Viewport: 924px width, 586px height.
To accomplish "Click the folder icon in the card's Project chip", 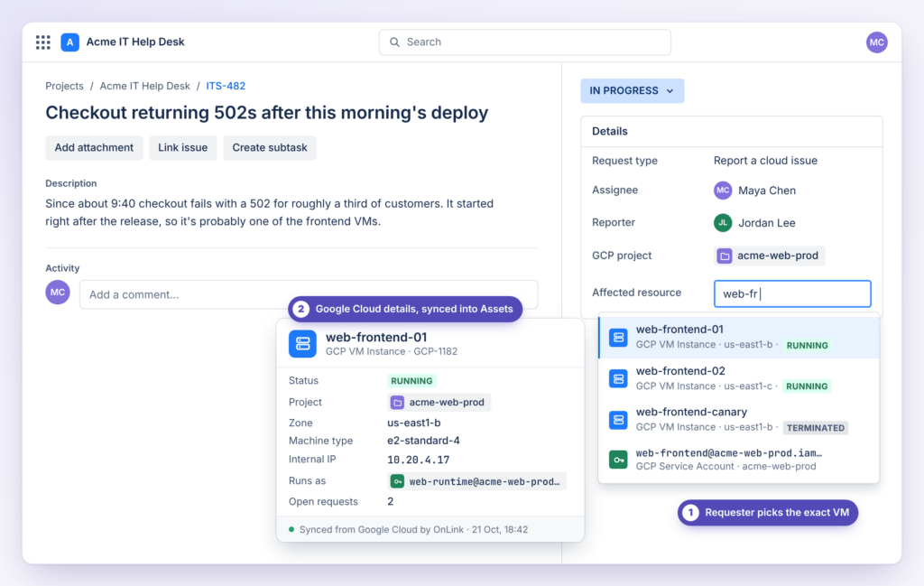I will point(397,403).
